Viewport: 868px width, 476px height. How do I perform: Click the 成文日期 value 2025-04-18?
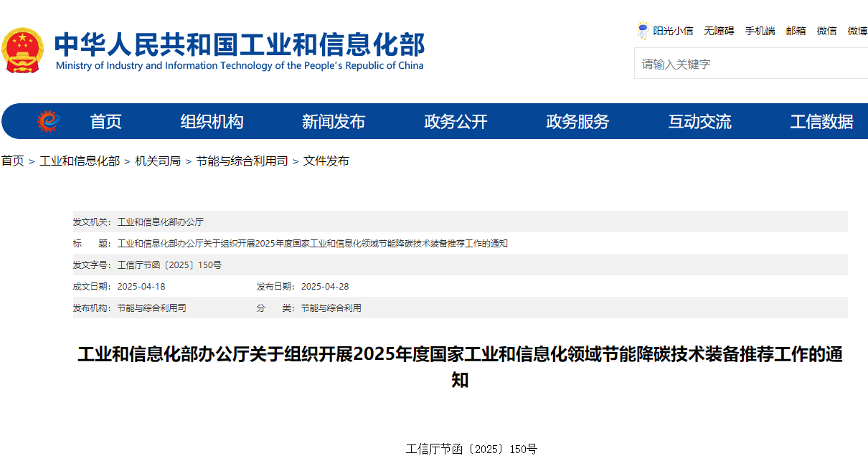tap(141, 287)
